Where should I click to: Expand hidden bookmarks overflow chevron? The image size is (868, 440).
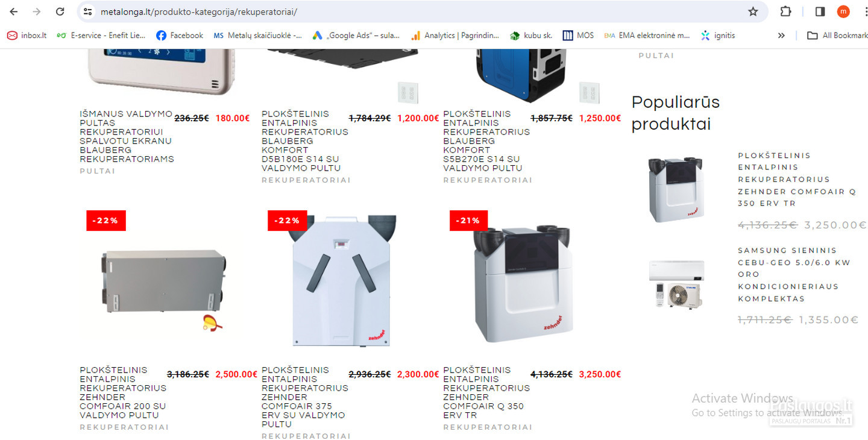click(781, 36)
